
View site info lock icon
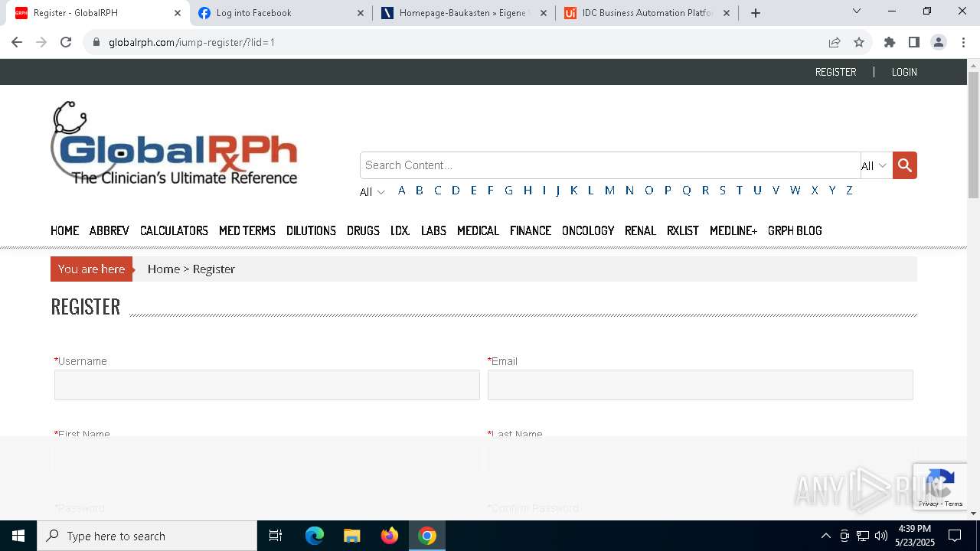[x=96, y=42]
